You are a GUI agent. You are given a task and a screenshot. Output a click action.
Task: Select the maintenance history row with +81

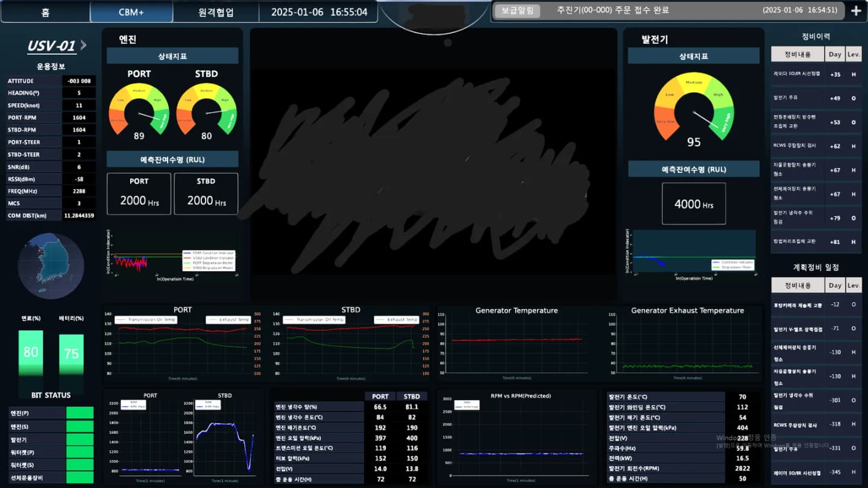[817, 242]
